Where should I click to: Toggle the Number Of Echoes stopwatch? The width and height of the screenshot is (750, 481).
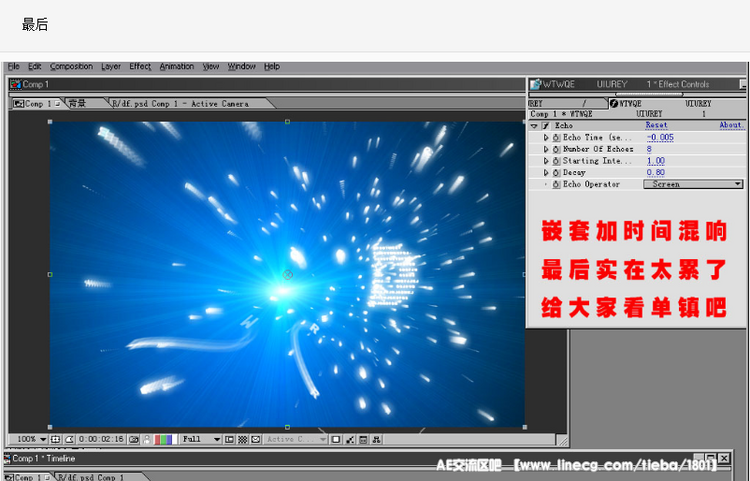point(556,149)
